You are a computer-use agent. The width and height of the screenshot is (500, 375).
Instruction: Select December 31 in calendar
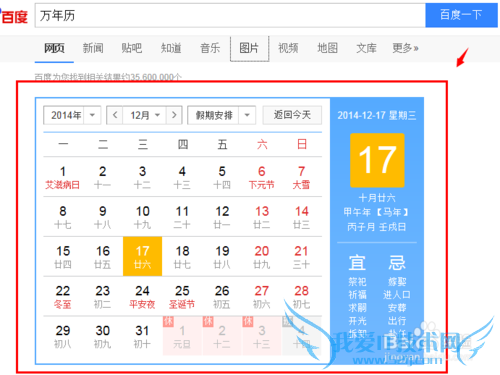pyautogui.click(x=142, y=336)
